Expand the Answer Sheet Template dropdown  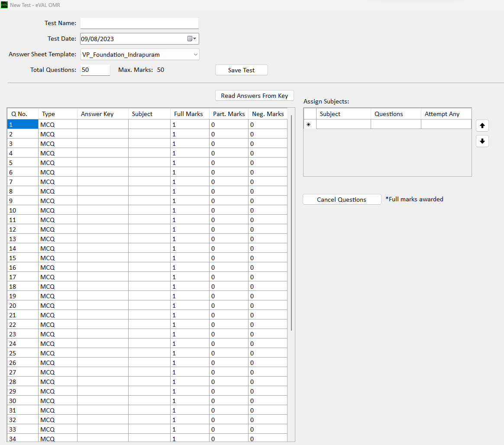tap(196, 55)
